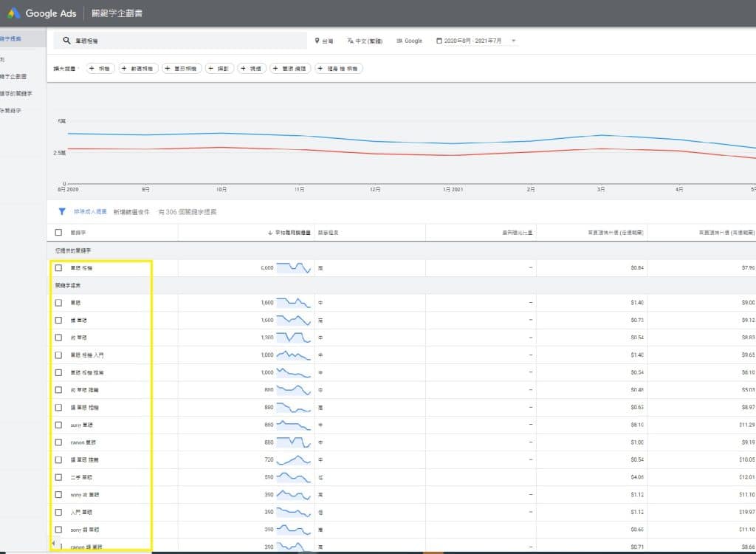
Task: Click the 排除成人提案 filter link
Action: point(90,212)
